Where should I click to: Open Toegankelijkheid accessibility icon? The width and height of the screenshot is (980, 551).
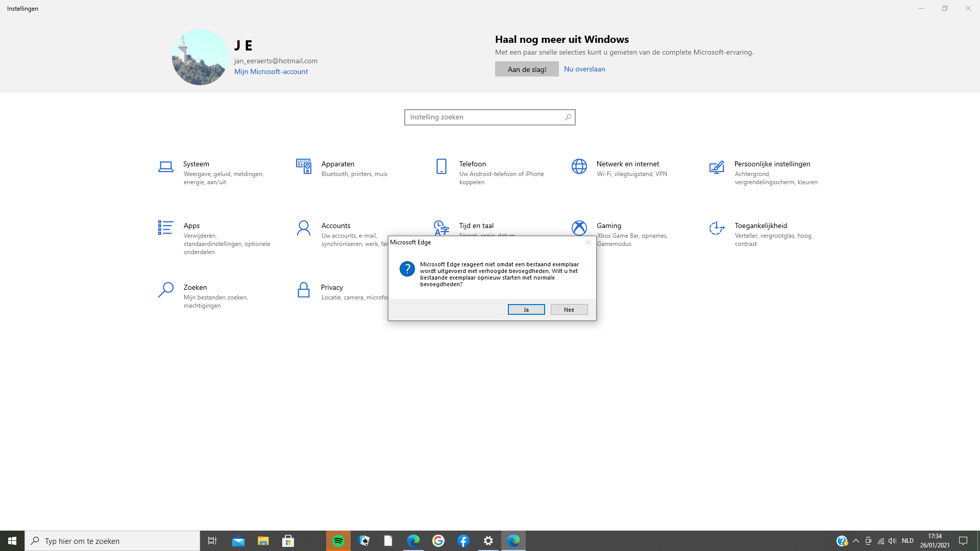click(x=717, y=228)
